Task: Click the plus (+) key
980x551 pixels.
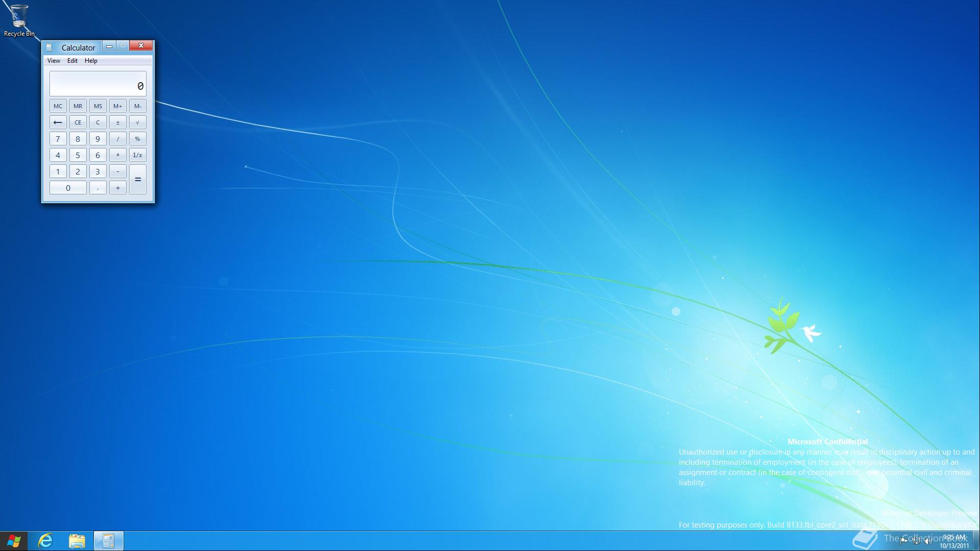Action: coord(118,188)
